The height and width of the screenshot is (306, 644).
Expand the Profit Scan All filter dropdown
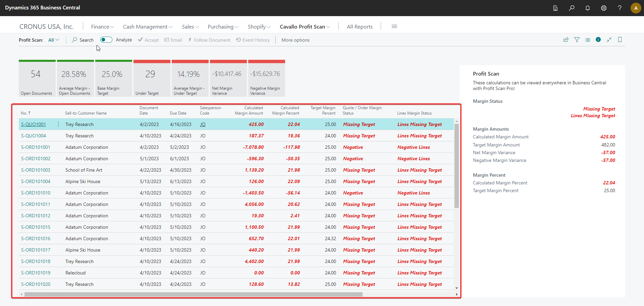(54, 40)
